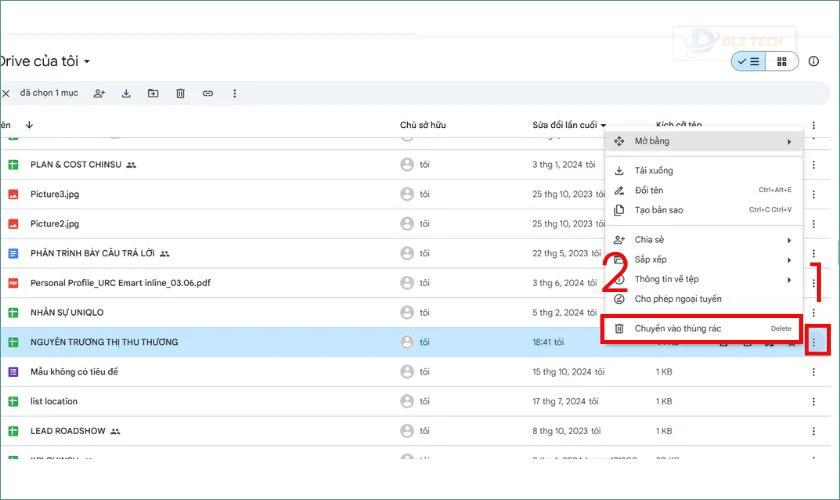840x500 pixels.
Task: Click owner avatar in list location row
Action: [407, 401]
